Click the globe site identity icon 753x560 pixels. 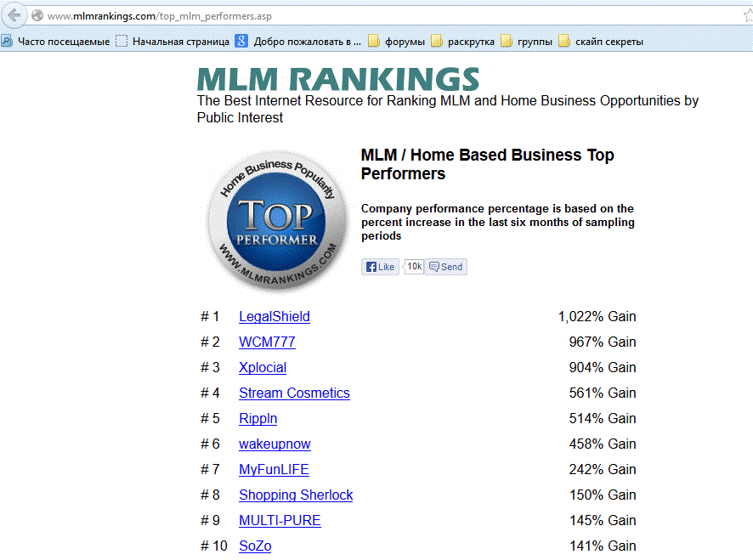[x=37, y=16]
